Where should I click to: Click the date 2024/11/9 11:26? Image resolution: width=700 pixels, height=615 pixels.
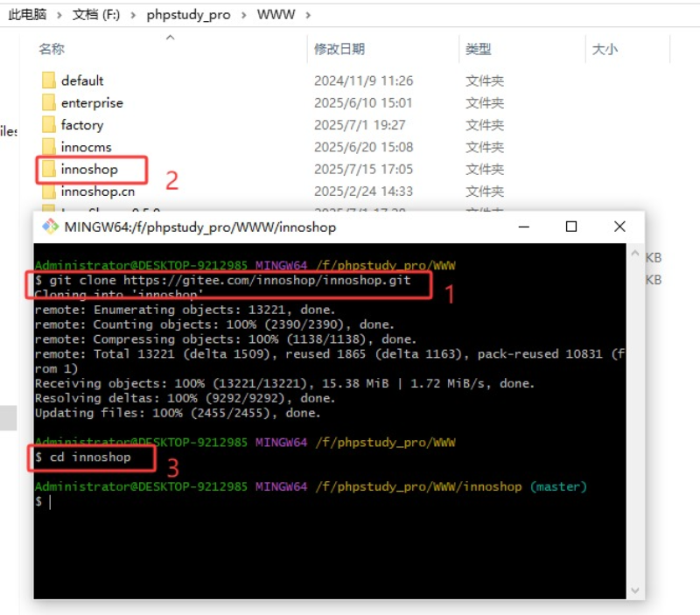tap(363, 80)
